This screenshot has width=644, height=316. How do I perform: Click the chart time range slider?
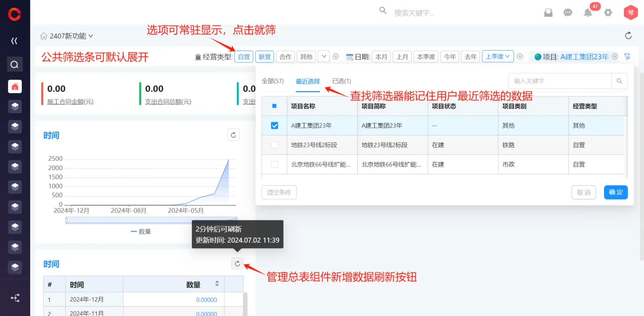click(151, 220)
